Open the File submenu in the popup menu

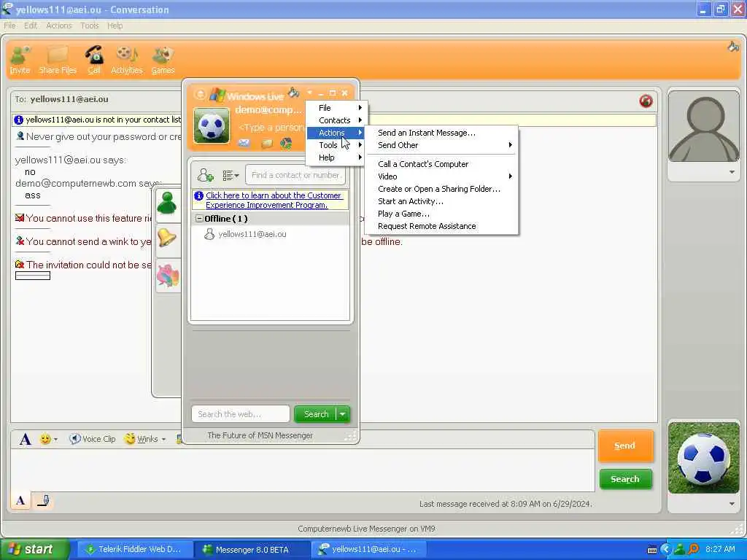(336, 108)
